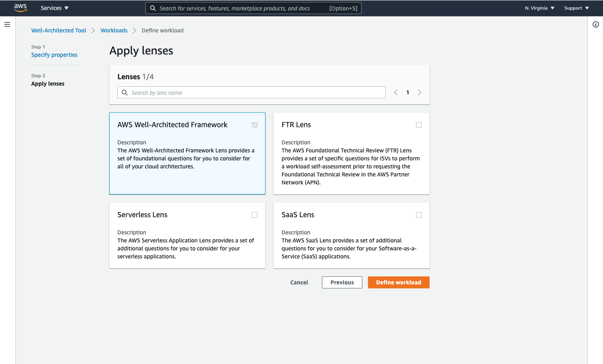Image resolution: width=603 pixels, height=364 pixels.
Task: Open the hamburger navigation menu icon
Action: 7,24
